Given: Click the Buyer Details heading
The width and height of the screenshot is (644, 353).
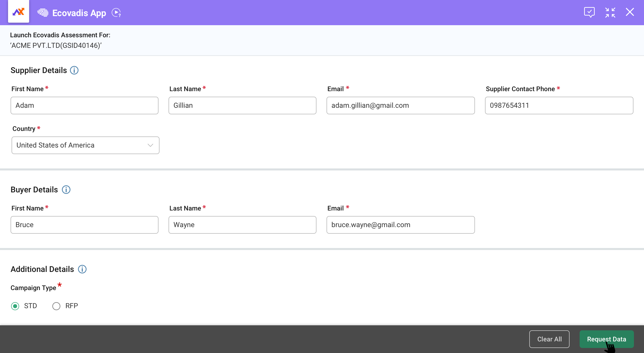Looking at the screenshot, I should point(34,190).
